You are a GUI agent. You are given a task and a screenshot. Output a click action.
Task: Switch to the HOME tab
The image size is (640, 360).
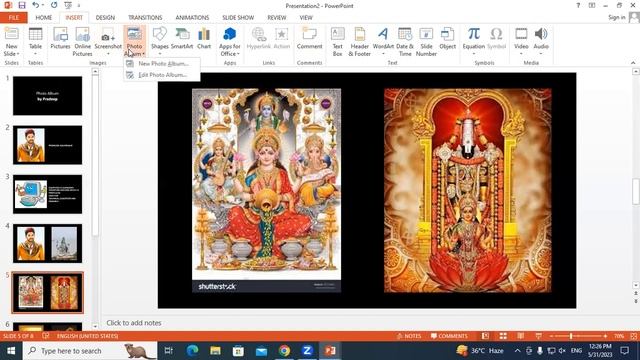click(44, 18)
